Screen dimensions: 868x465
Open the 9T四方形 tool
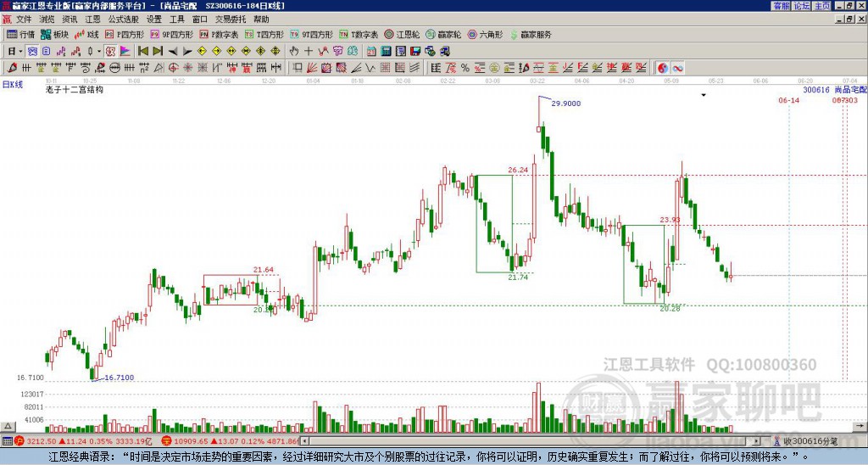pos(311,34)
